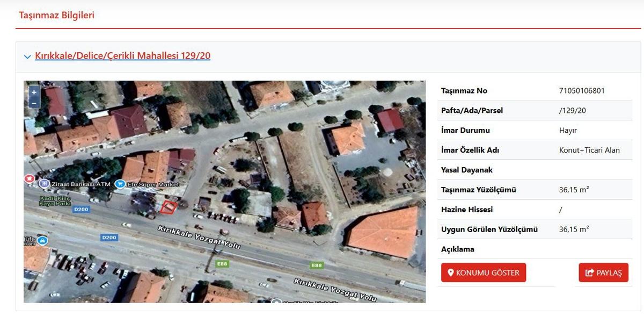644x316 pixels.
Task: Select the left E88 green route badge
Action: [x=222, y=264]
